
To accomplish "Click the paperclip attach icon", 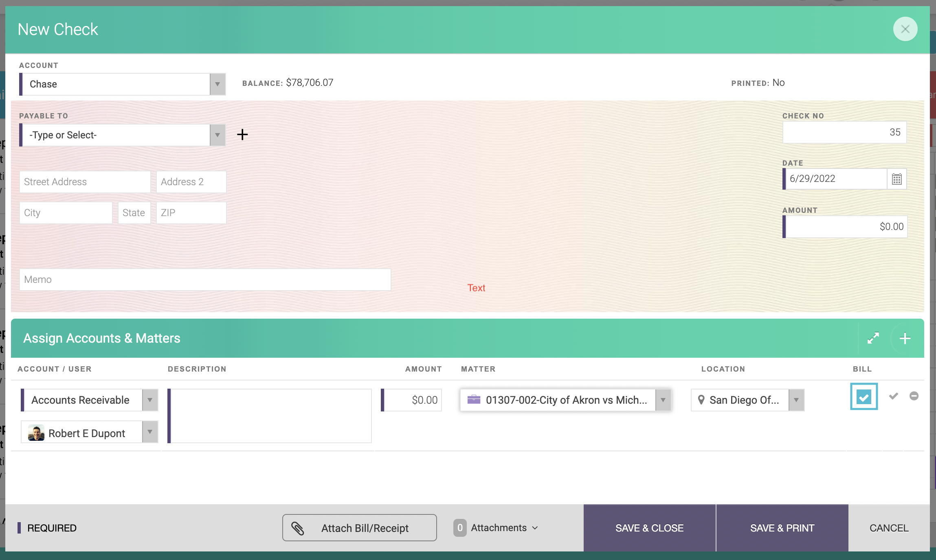I will pos(298,528).
